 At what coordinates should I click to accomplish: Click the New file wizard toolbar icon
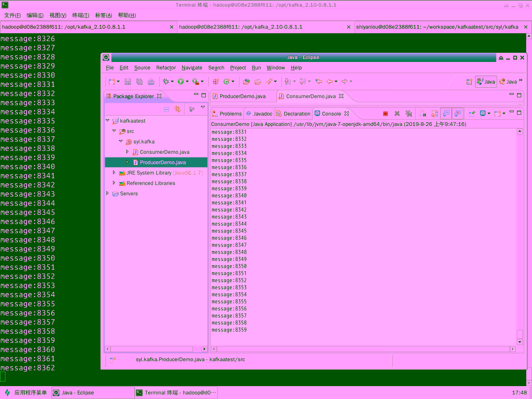click(111, 81)
